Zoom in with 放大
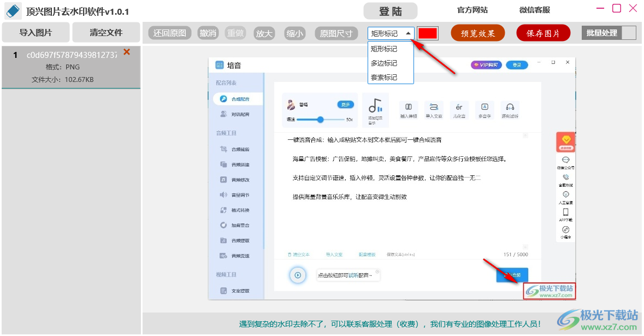This screenshot has width=644, height=336. [264, 33]
